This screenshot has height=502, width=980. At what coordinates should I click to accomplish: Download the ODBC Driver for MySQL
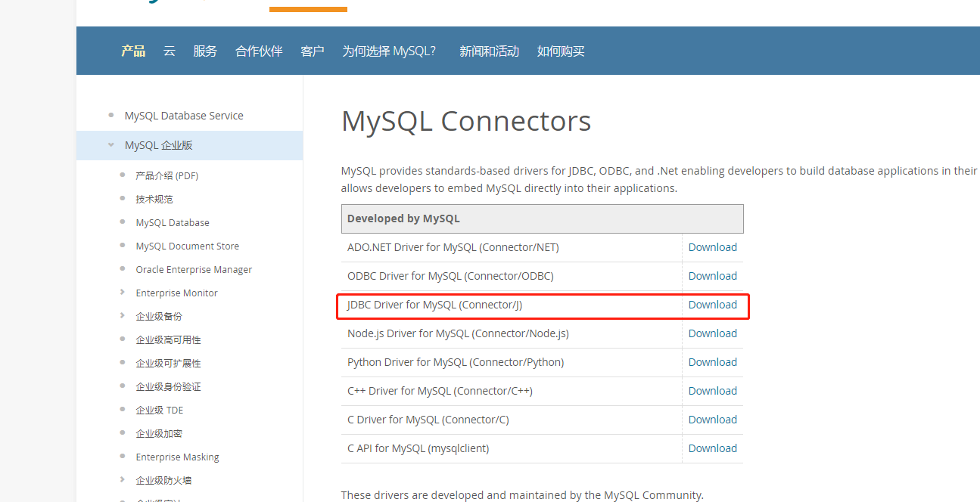coord(712,276)
